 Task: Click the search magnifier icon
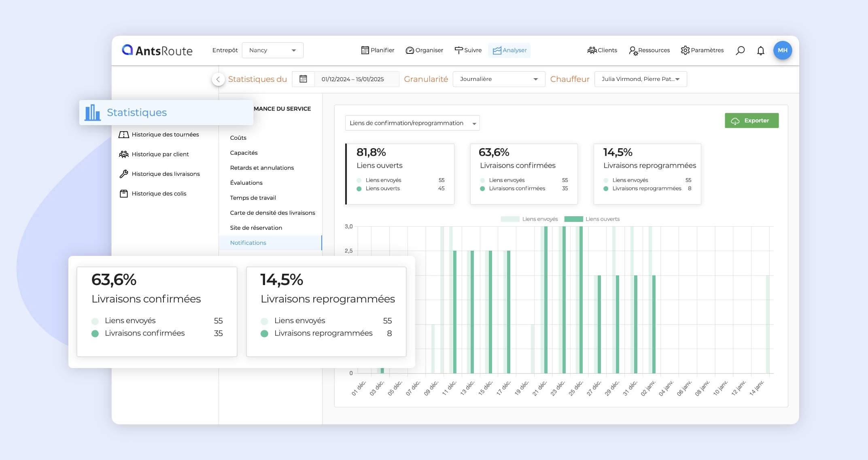tap(740, 50)
